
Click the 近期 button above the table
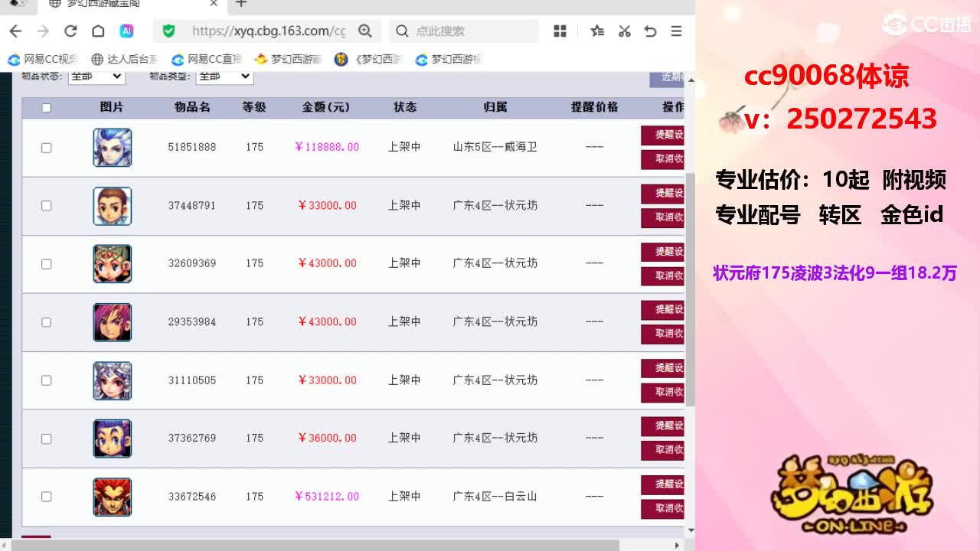click(667, 78)
